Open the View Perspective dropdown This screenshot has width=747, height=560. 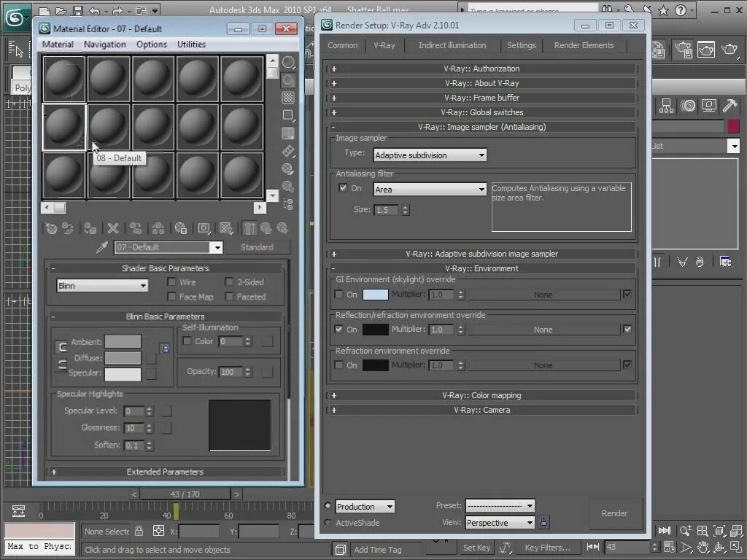pos(500,523)
